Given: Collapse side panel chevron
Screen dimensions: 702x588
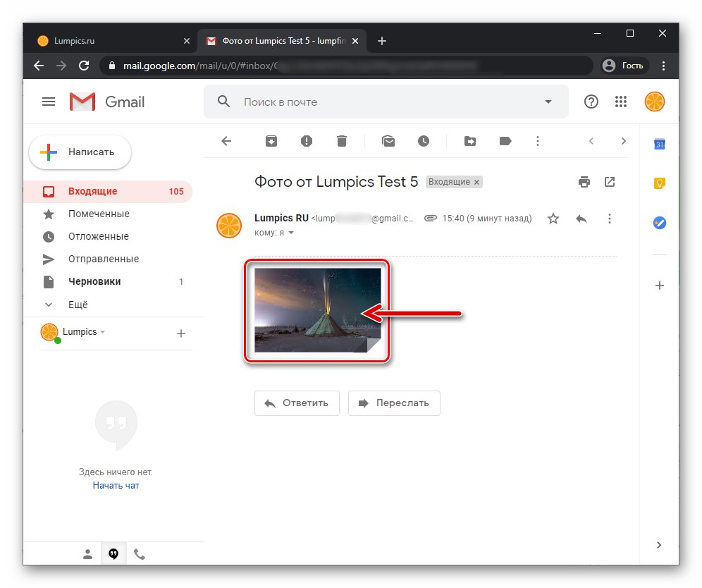Looking at the screenshot, I should [x=659, y=545].
